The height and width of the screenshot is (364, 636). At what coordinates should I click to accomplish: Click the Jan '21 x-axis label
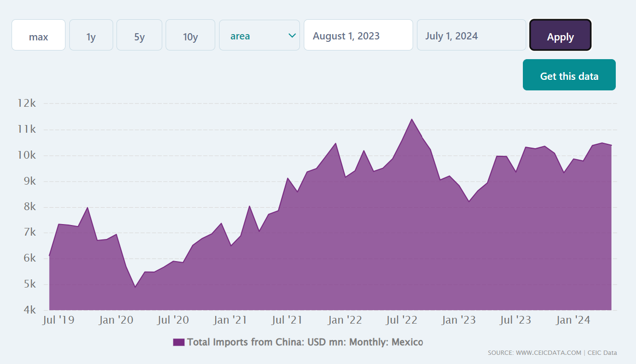coord(230,320)
